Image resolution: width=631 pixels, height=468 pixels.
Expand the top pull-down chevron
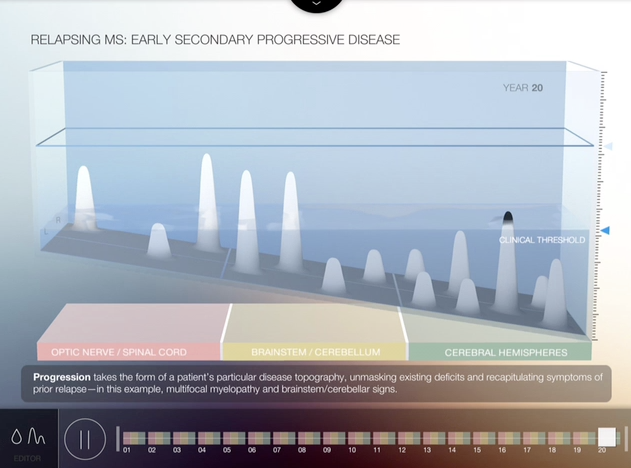316,4
